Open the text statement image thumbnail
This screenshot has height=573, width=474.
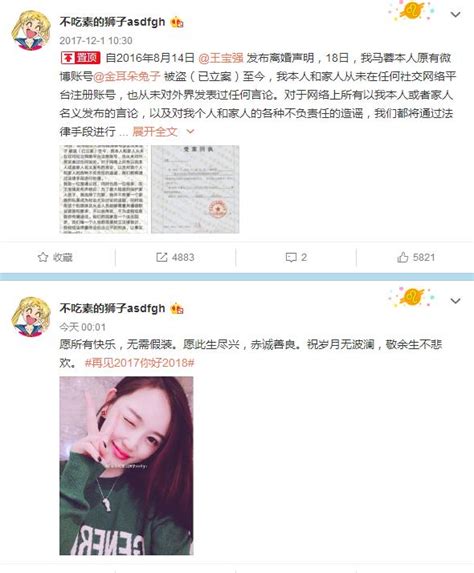pos(103,189)
